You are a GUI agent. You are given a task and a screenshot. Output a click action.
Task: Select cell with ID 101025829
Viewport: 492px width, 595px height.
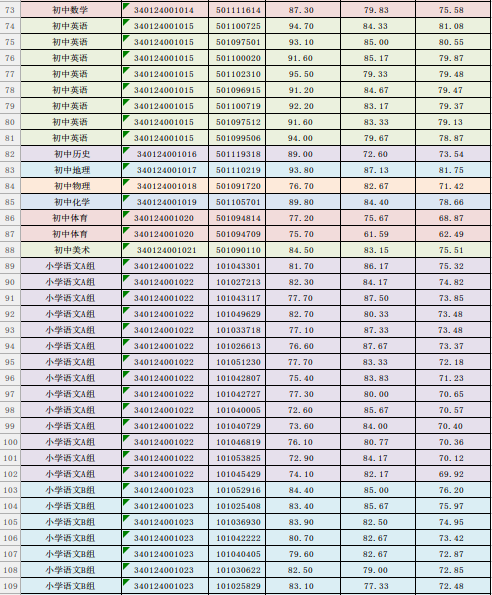[238, 586]
